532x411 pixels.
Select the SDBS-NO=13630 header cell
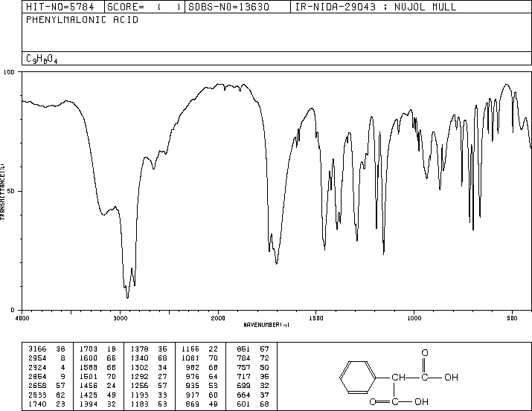228,7
